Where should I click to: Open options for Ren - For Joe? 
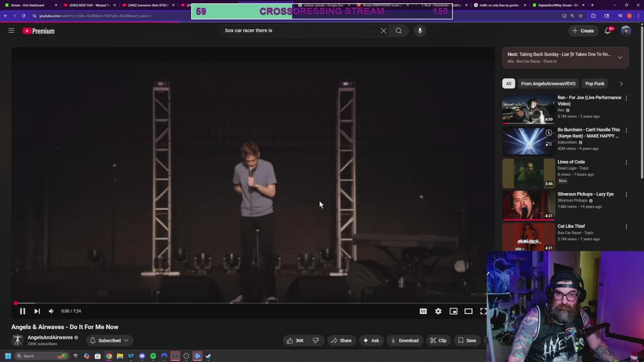coord(626,98)
